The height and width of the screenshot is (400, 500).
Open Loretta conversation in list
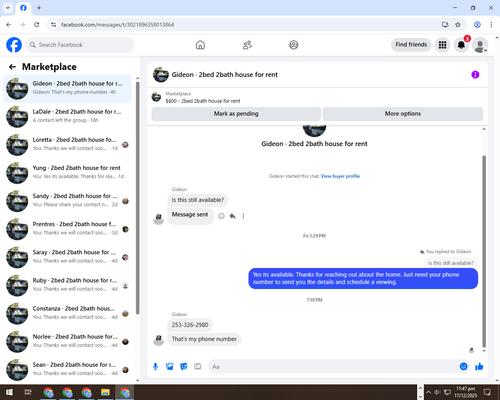(67, 145)
